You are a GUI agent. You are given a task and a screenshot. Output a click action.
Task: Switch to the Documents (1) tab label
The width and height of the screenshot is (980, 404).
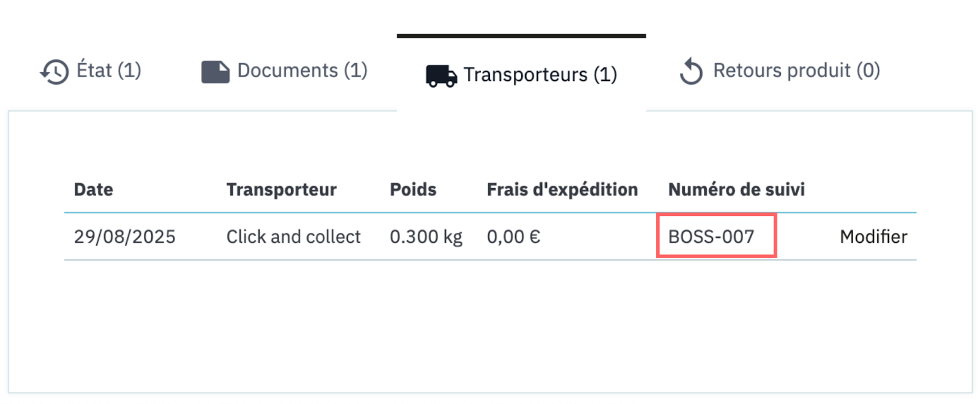pyautogui.click(x=302, y=71)
